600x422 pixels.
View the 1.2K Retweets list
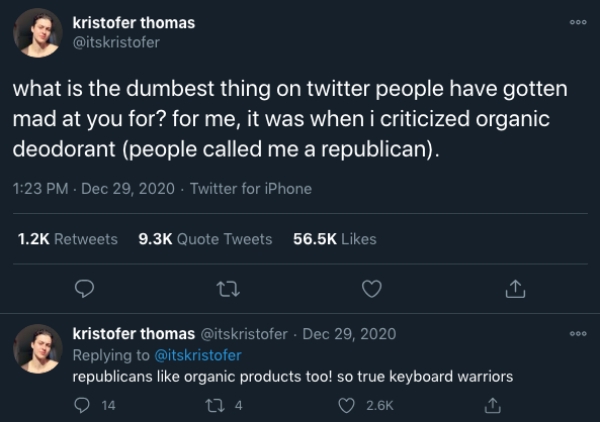tap(67, 239)
